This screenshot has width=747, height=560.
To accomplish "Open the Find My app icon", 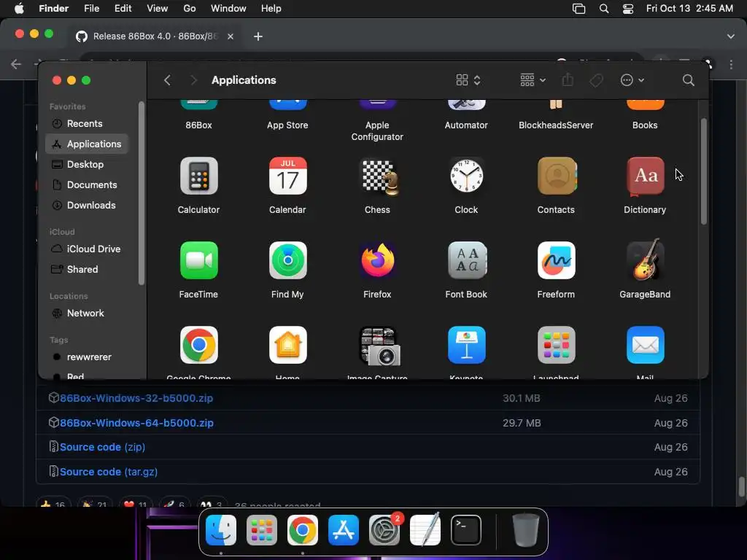I will tap(287, 260).
